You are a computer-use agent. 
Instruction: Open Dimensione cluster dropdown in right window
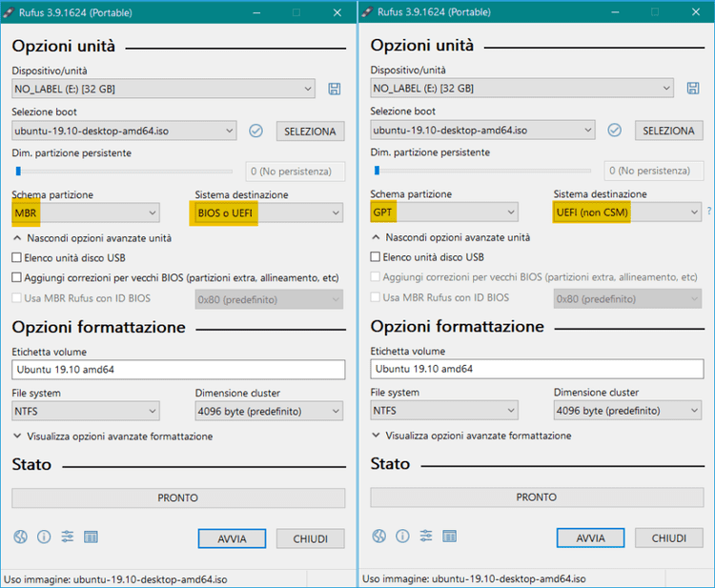click(627, 410)
